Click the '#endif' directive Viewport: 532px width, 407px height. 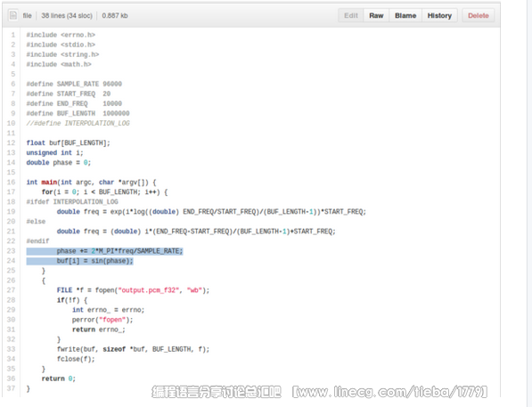[37, 241]
